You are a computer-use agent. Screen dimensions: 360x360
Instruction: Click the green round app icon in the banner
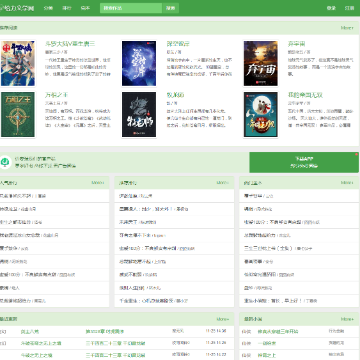[5, 162]
